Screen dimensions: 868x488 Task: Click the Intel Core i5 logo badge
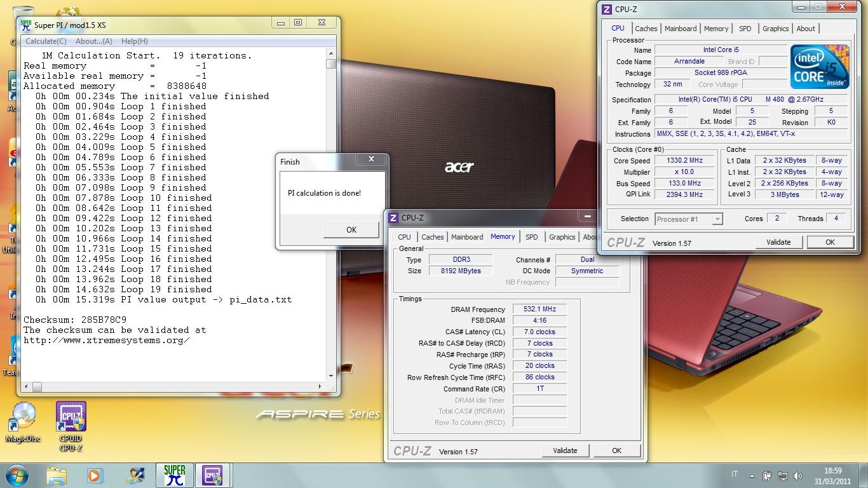click(820, 67)
